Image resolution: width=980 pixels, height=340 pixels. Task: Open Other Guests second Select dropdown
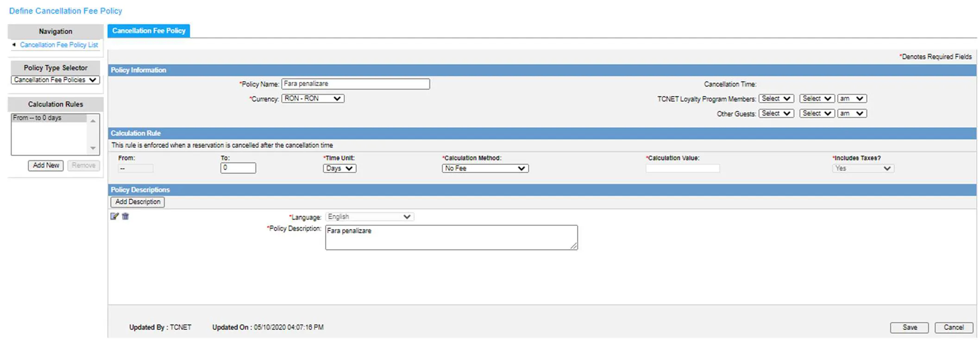point(817,113)
